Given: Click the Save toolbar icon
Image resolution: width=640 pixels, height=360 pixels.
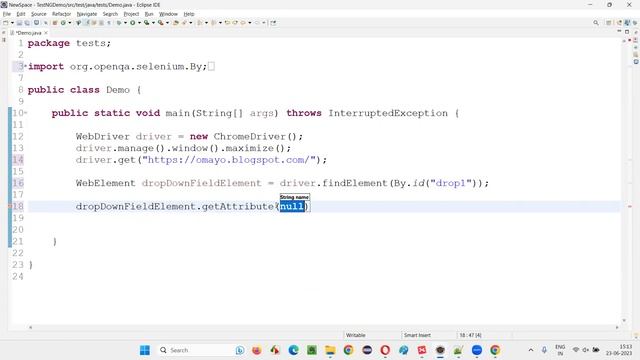Looking at the screenshot, I should pyautogui.click(x=19, y=23).
